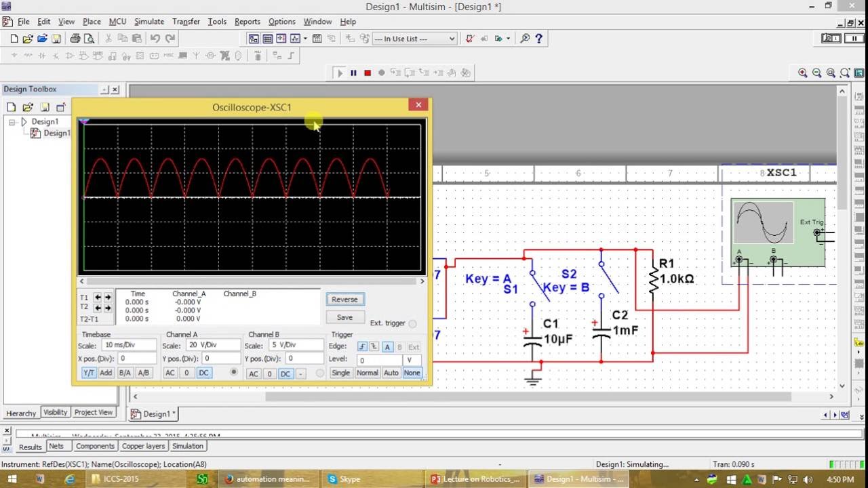Click the New design icon in main toolbar
Image resolution: width=868 pixels, height=488 pixels.
[x=14, y=39]
